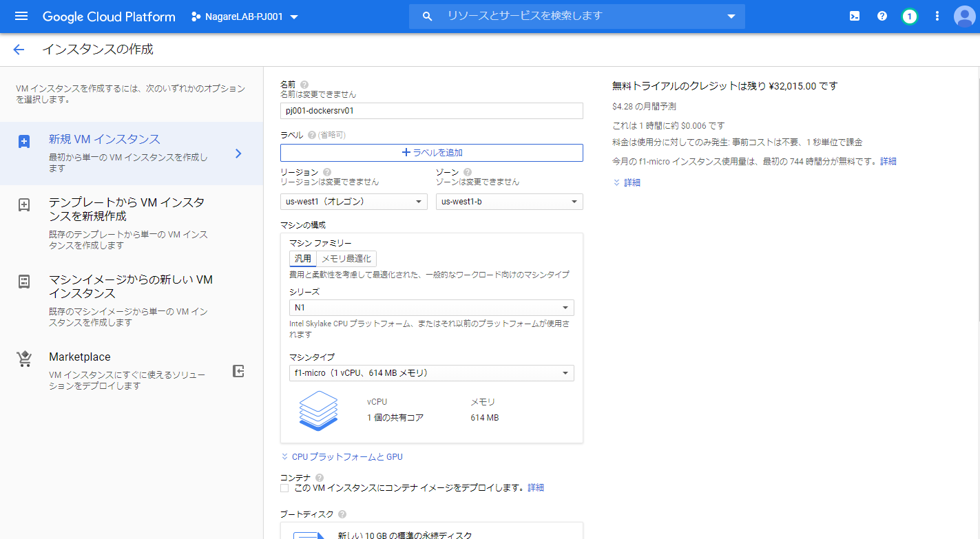Image resolution: width=980 pixels, height=539 pixels.
Task: Expand the 詳細 pricing details
Action: (627, 183)
